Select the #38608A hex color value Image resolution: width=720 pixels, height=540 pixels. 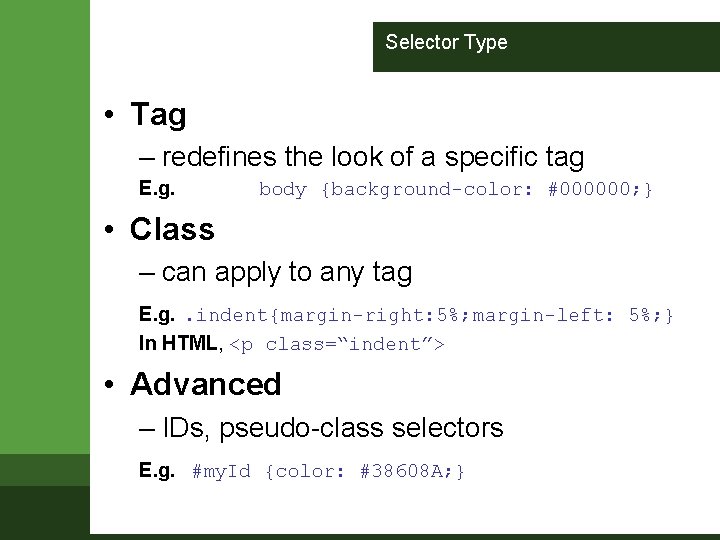(x=402, y=470)
